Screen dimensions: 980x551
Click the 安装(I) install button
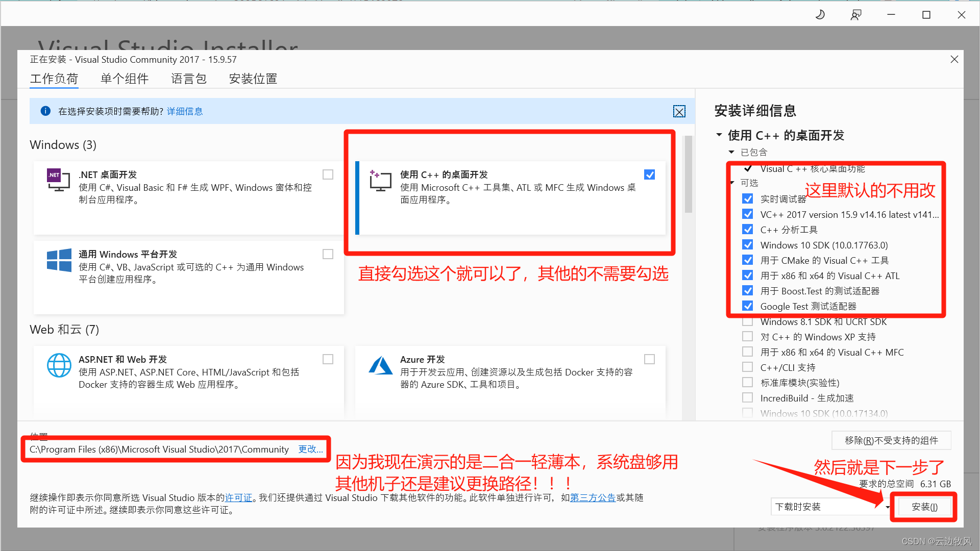[924, 507]
